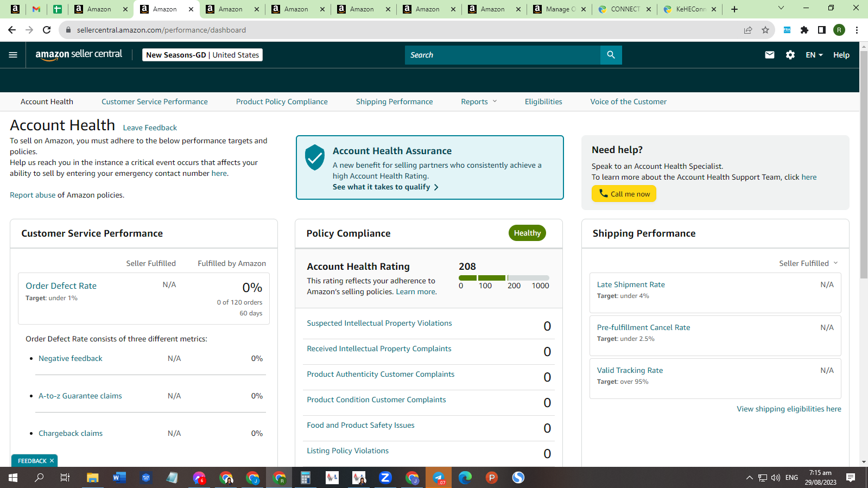Click the browser address bar URL

coord(161,30)
